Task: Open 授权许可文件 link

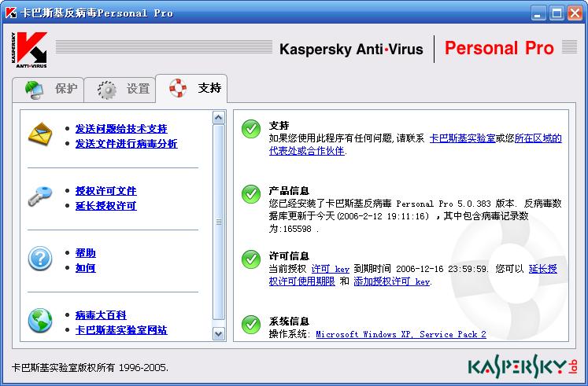Action: (x=105, y=191)
